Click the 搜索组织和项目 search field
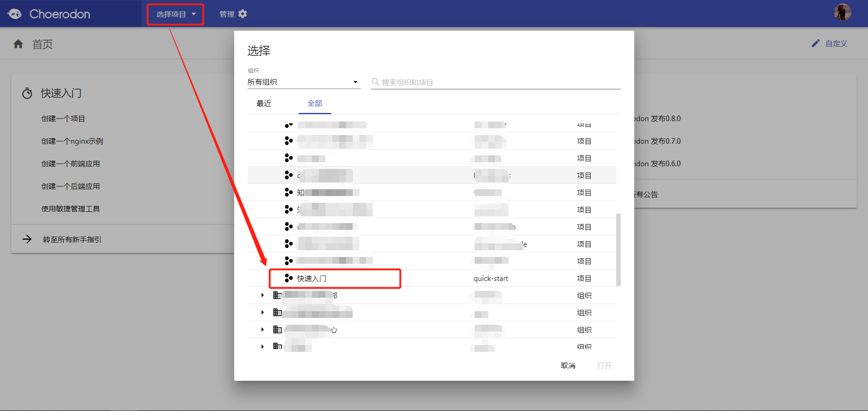868x411 pixels. point(495,82)
